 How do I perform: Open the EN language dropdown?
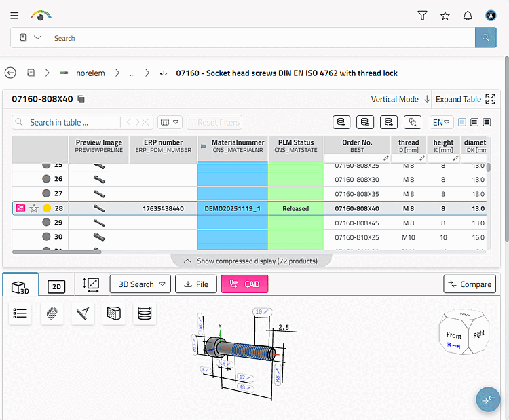[441, 122]
